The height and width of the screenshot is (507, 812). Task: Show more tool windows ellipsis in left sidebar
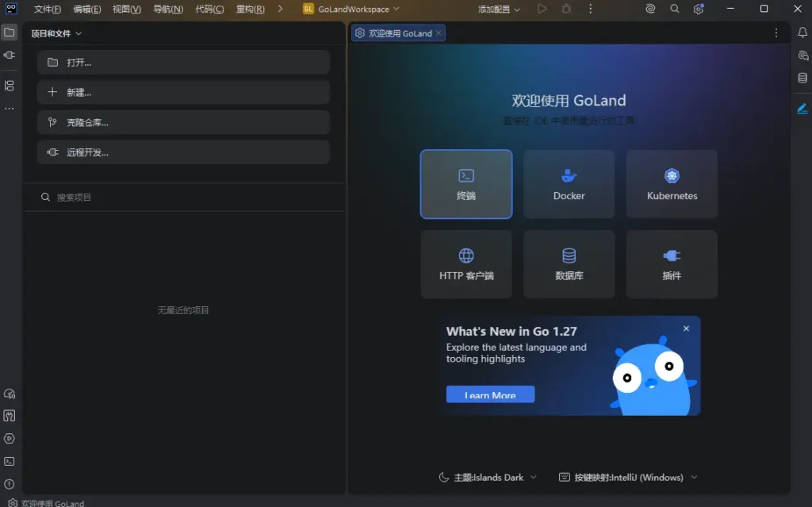click(10, 109)
